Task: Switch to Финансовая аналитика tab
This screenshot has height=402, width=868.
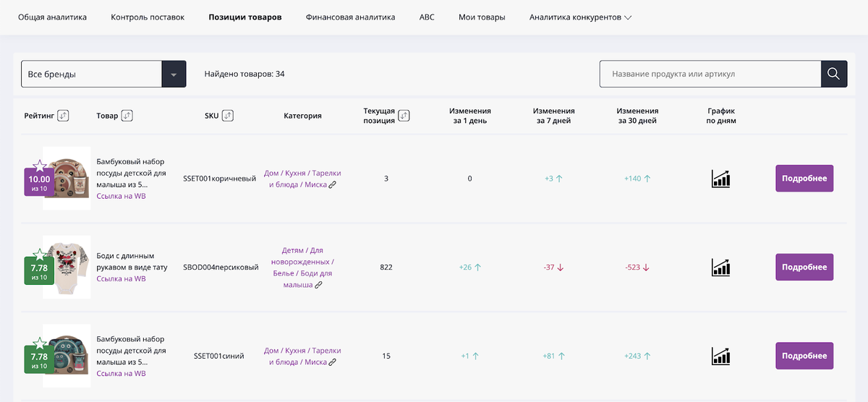Action: (350, 17)
